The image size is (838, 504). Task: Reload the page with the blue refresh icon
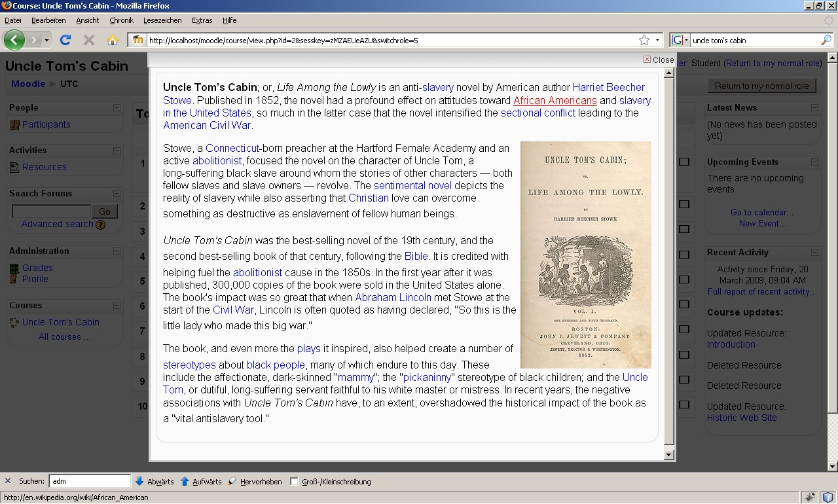(65, 40)
